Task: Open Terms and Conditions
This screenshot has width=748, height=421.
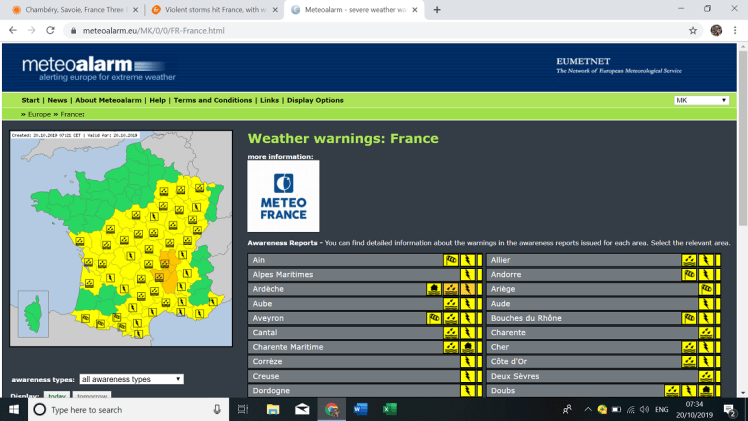Action: tap(213, 100)
